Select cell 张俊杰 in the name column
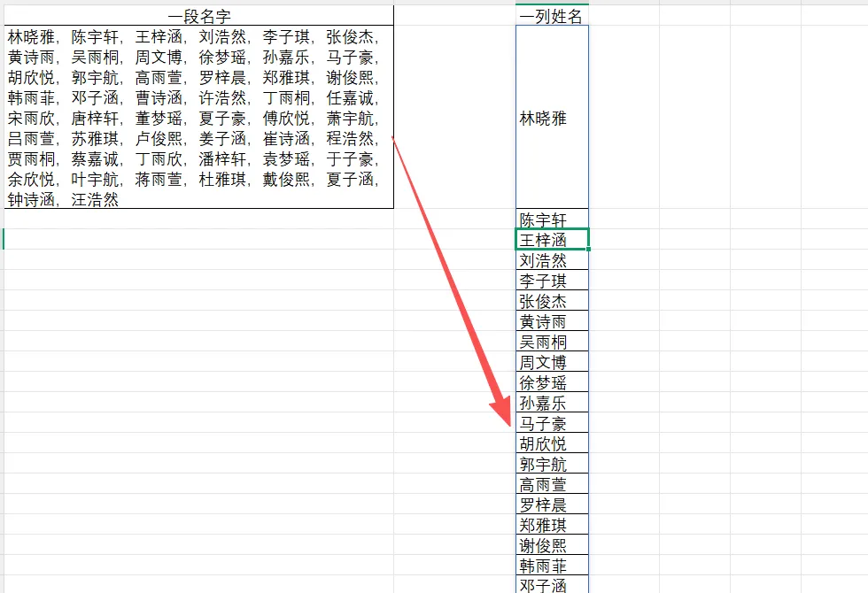Image resolution: width=868 pixels, height=593 pixels. (x=552, y=301)
